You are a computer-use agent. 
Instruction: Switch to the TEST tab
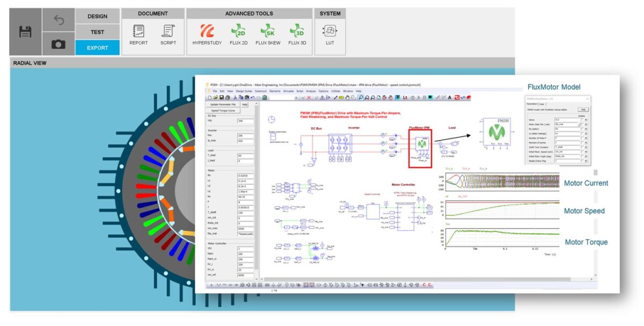point(97,32)
